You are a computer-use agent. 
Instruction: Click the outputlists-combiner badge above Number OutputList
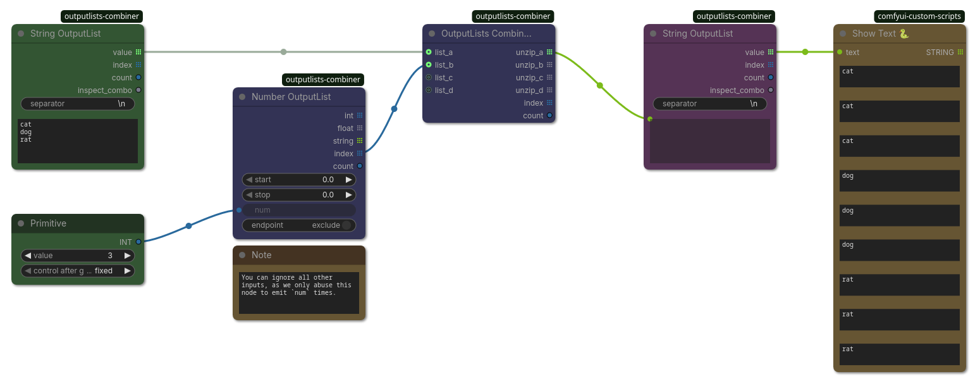pos(323,80)
